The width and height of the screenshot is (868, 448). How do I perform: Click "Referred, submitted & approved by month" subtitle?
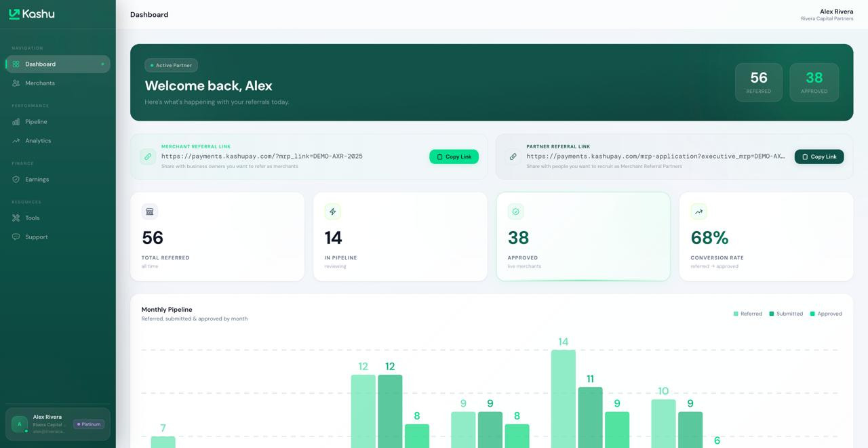click(195, 319)
